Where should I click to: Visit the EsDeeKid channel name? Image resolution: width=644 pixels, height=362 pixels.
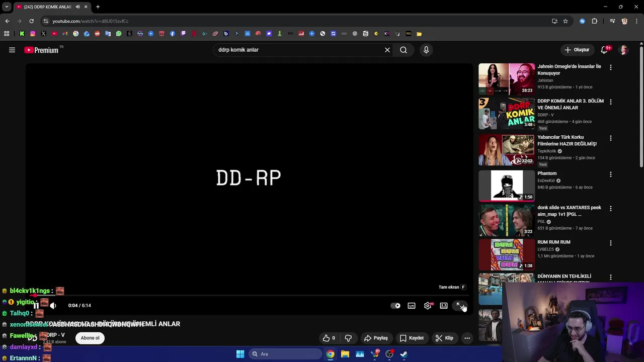click(546, 180)
